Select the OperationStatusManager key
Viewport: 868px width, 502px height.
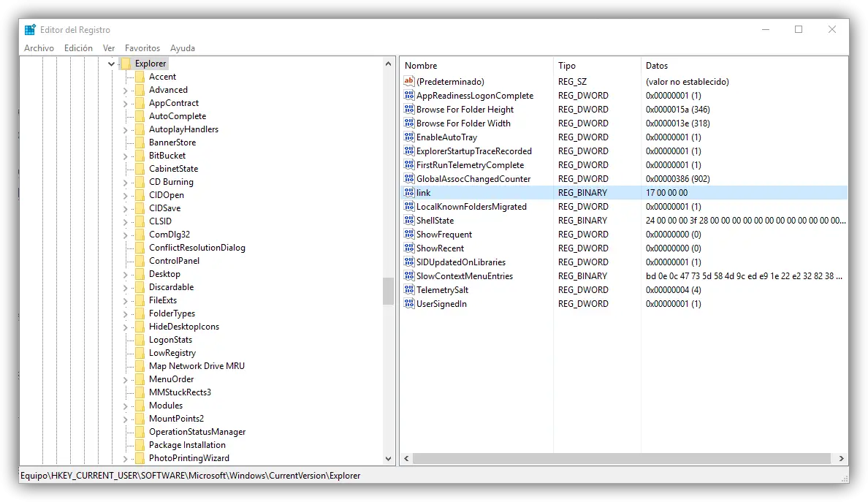click(197, 432)
